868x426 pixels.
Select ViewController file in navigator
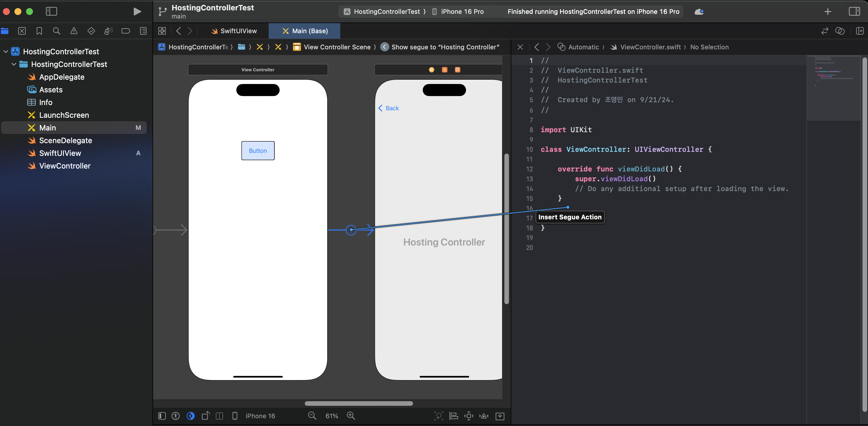pos(65,166)
